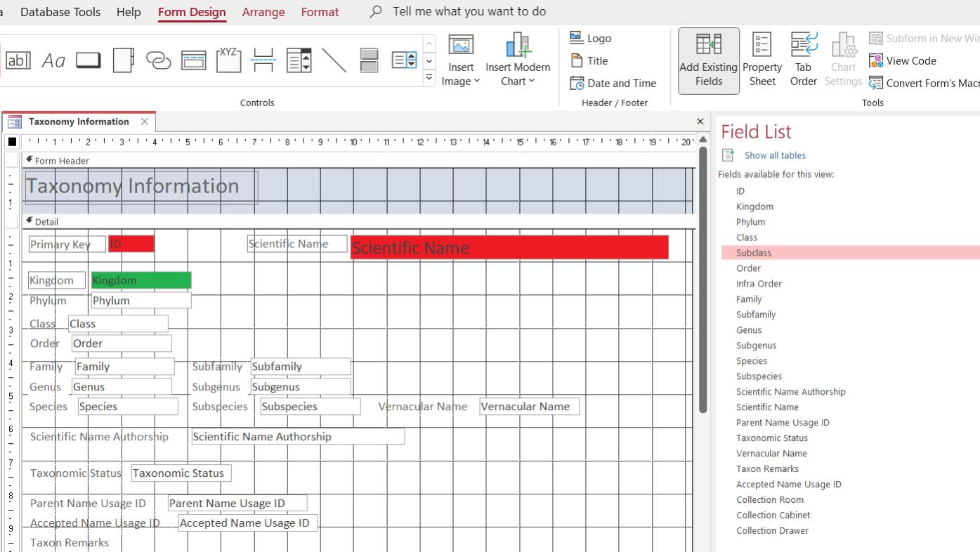Close the form window with X near the Field List

pyautogui.click(x=700, y=121)
